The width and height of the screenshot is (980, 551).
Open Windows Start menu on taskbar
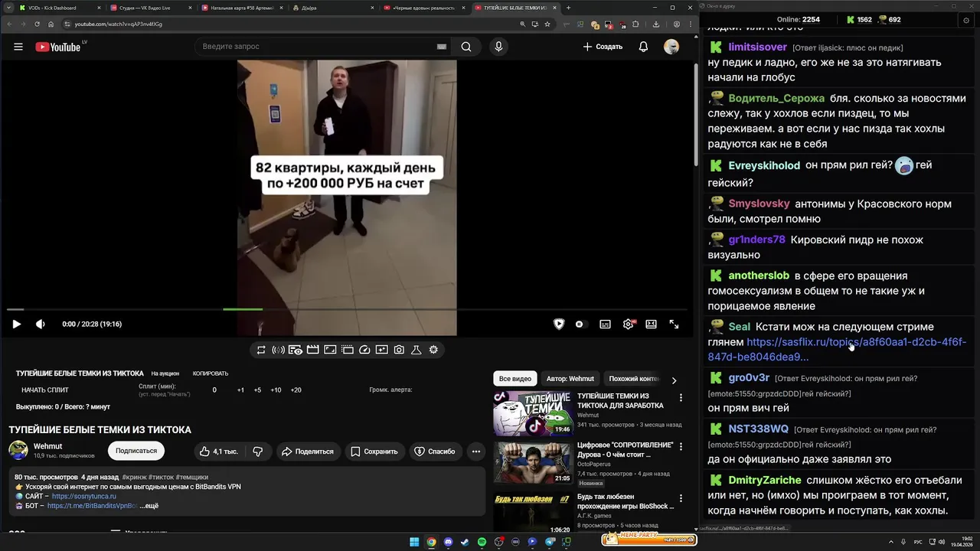point(414,542)
